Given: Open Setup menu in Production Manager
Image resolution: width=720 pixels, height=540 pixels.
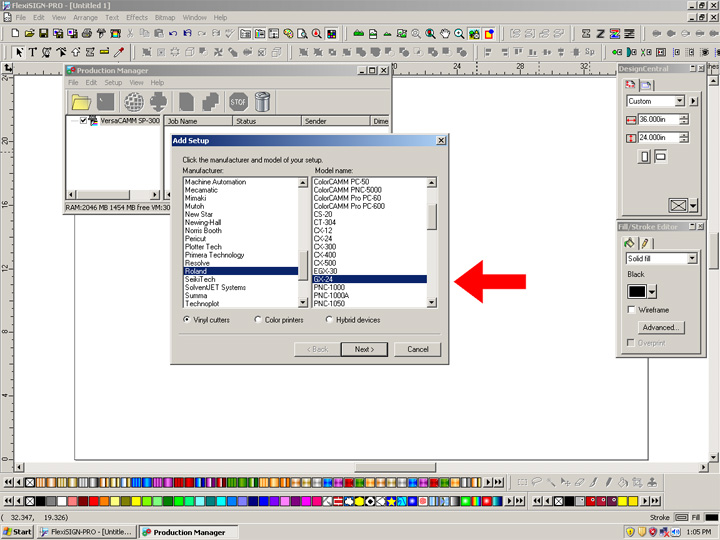Looking at the screenshot, I should pos(113,83).
